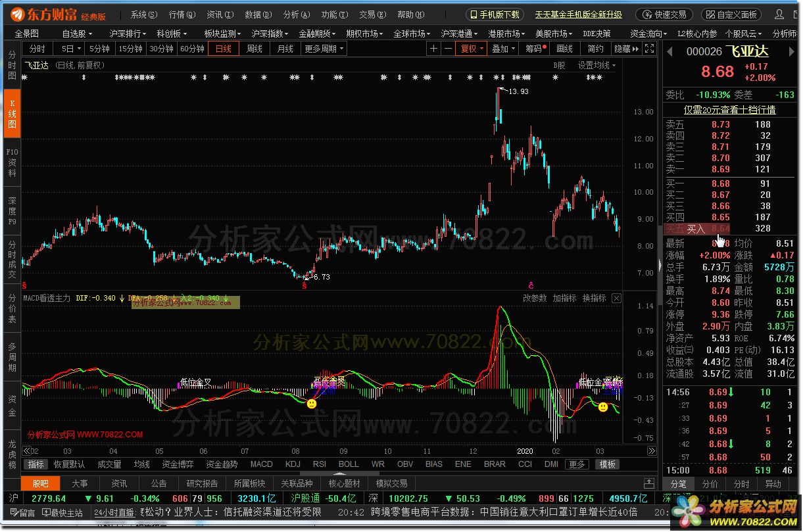Enable 简约 simplified chart mode
Image resolution: width=803 pixels, height=532 pixels.
[x=595, y=48]
